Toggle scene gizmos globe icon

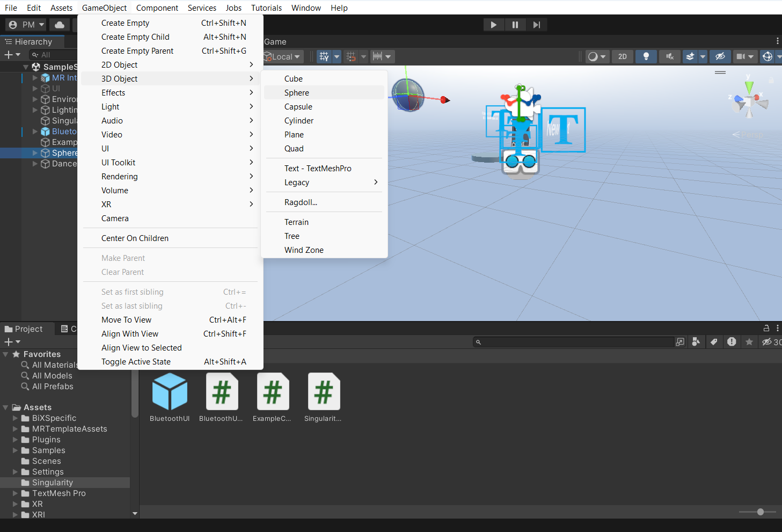(x=768, y=56)
